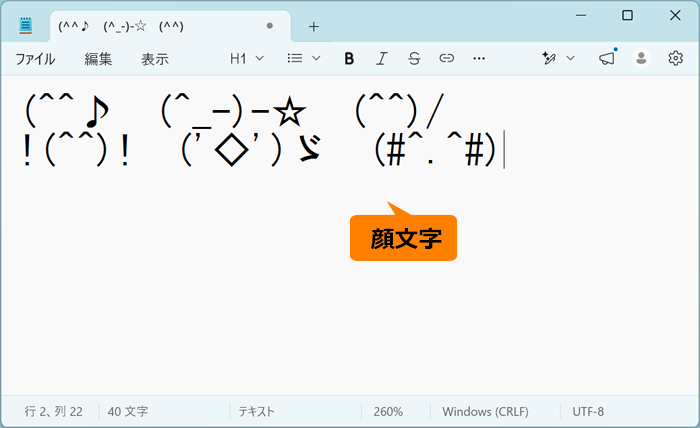Minimize the Notepad window
The width and height of the screenshot is (700, 428).
click(x=581, y=16)
